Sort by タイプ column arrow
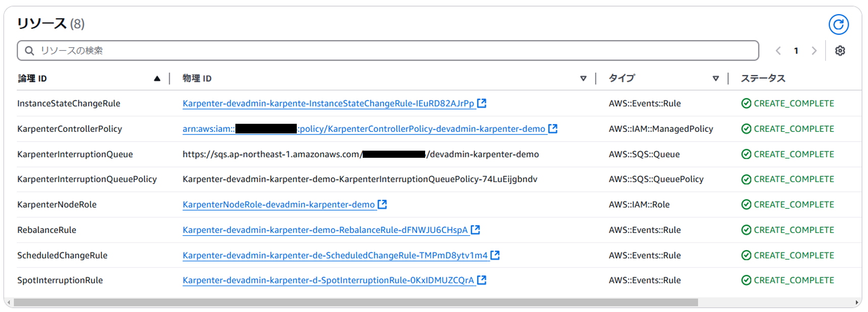Image resolution: width=868 pixels, height=312 pixels. (716, 78)
